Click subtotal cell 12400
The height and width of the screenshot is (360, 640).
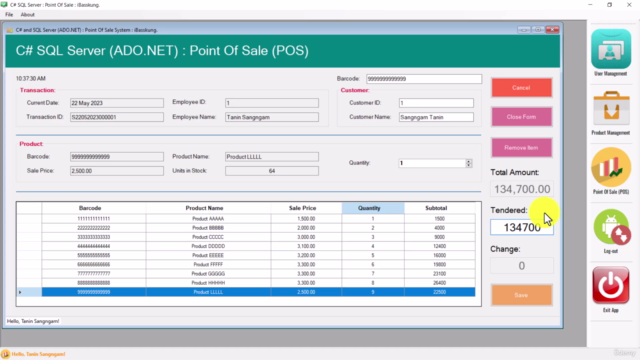pyautogui.click(x=440, y=246)
